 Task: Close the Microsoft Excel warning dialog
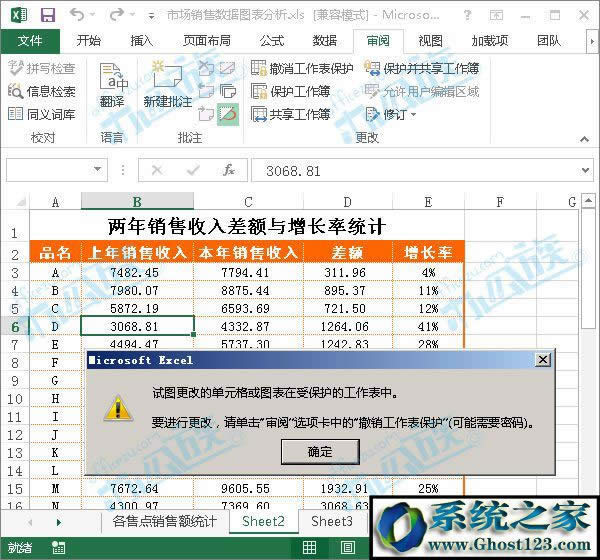[543, 359]
